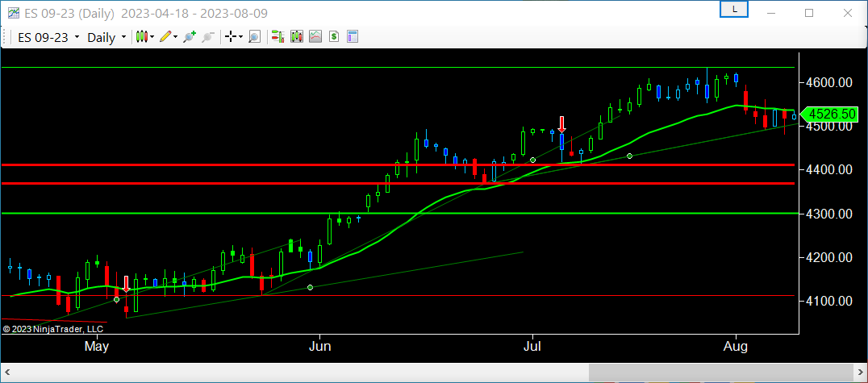Click the trendline anchor point in mid-July
Viewport: 868px width, 383px height.
point(629,156)
